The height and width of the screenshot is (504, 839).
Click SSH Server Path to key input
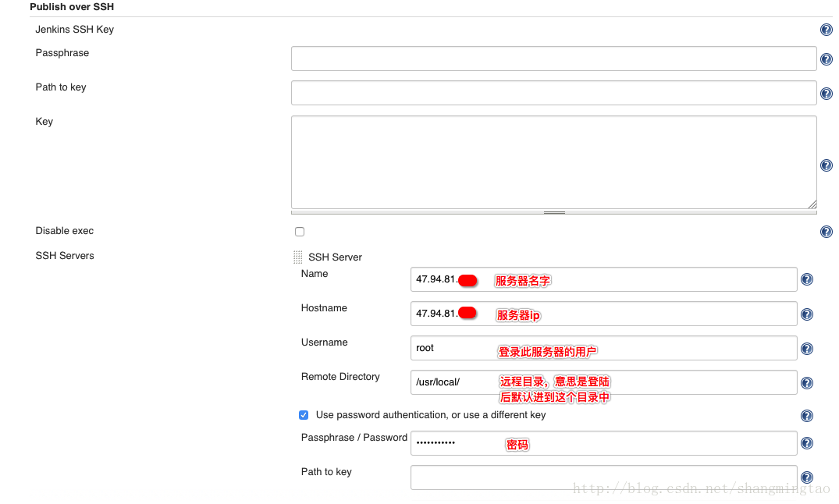tap(603, 477)
